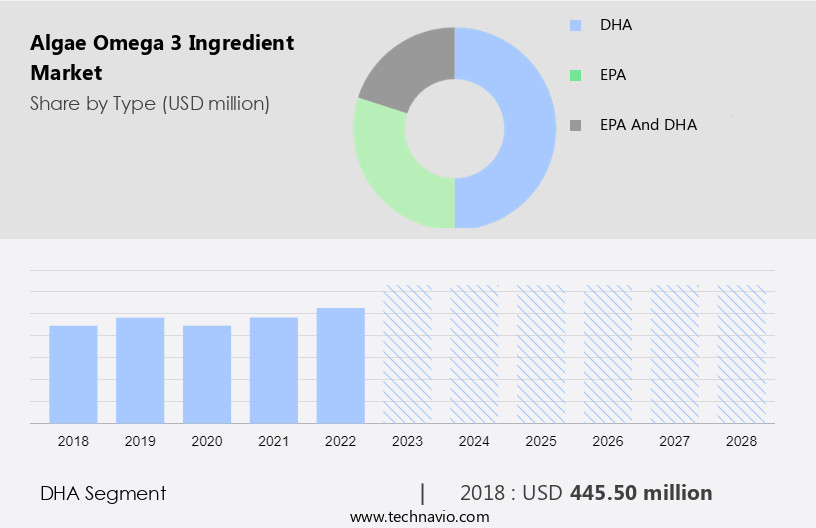Select the hatched 2025 forecast bar
This screenshot has height=528, width=816.
tap(541, 354)
